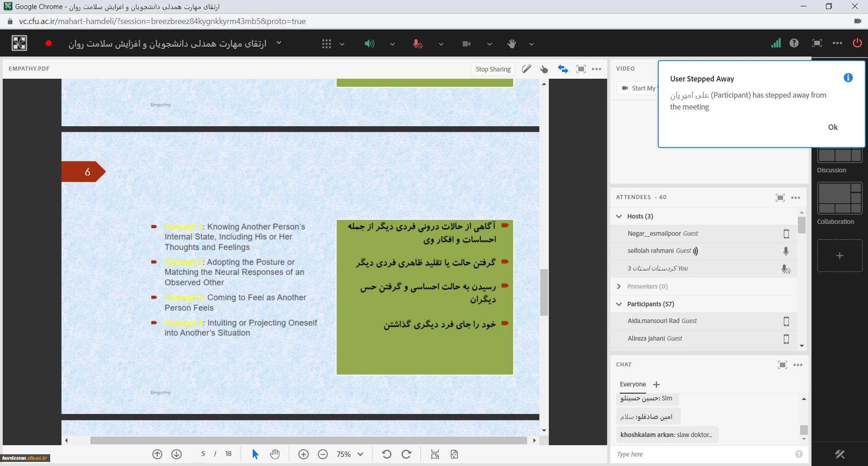Switch to the Collaboration layout

(840, 198)
